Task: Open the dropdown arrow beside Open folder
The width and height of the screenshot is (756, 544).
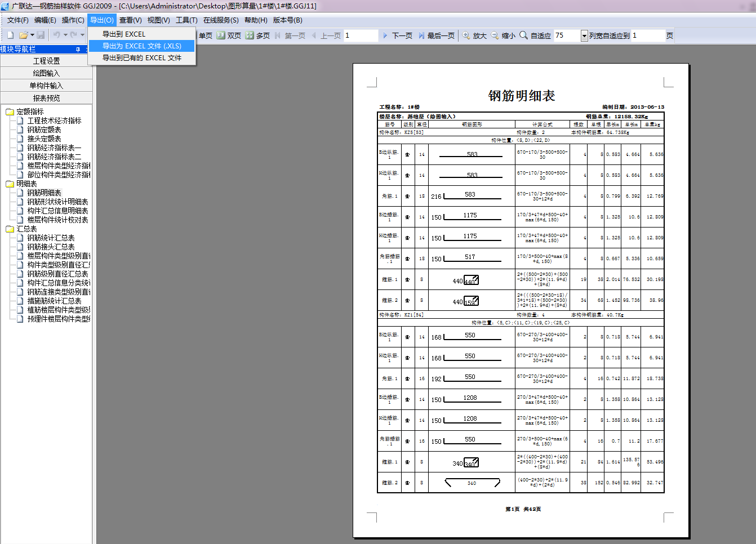Action: tap(33, 35)
